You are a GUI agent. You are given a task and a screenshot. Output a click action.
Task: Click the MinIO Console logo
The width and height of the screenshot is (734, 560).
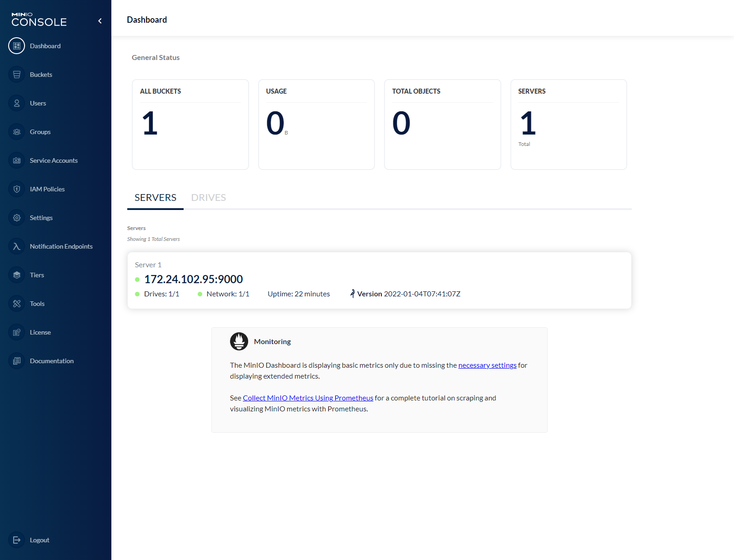39,20
